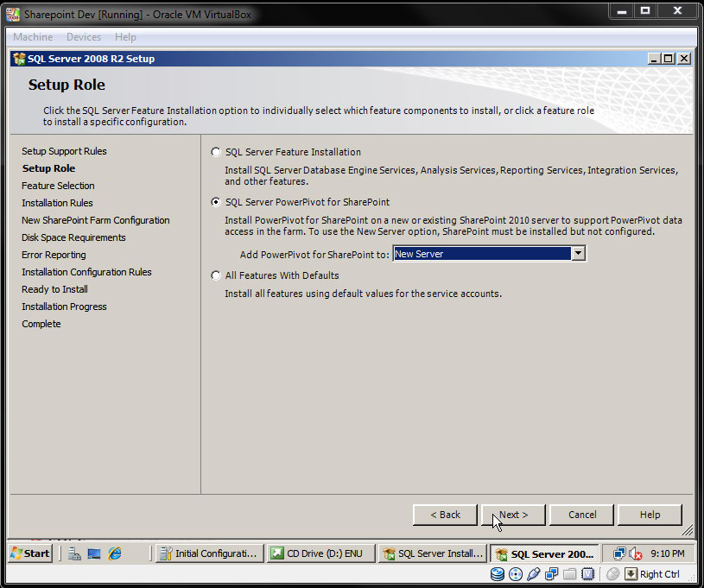
Task: Click the muted volume tray icon
Action: click(x=635, y=553)
